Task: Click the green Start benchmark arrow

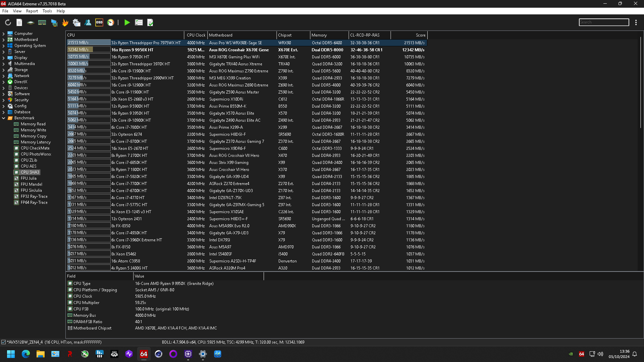Action: pos(127,22)
